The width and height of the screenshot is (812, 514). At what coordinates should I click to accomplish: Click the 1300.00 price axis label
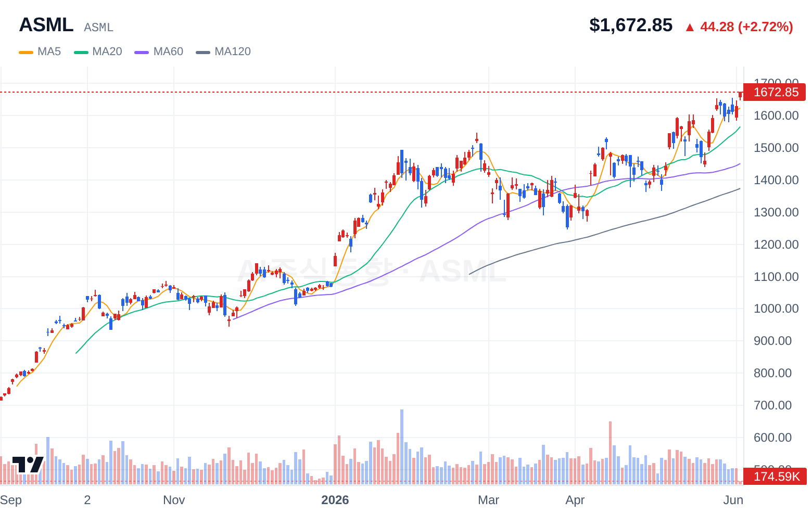click(776, 212)
